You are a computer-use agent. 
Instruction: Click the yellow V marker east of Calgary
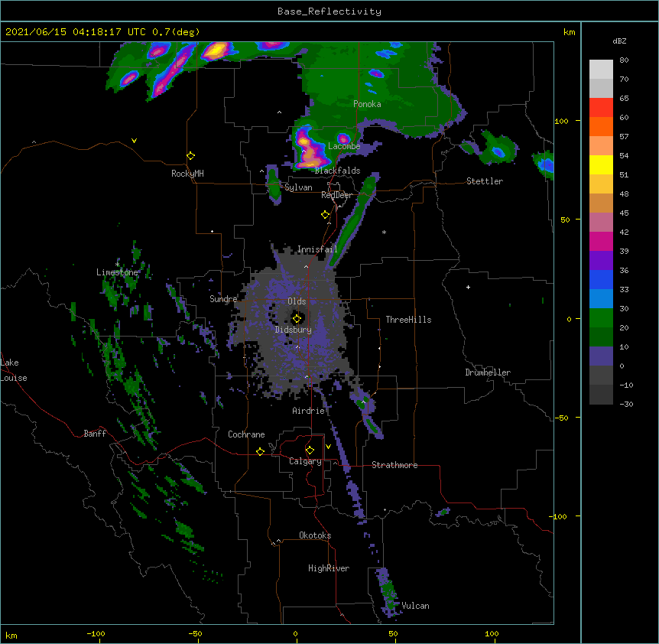328,447
